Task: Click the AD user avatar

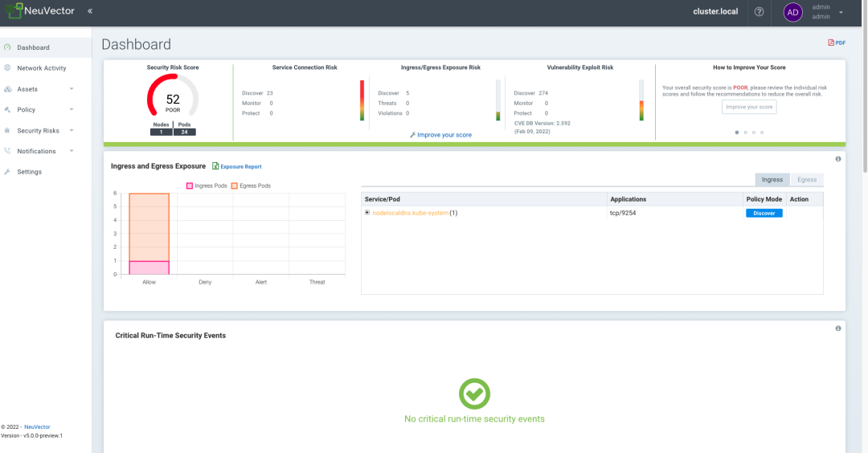Action: click(x=792, y=12)
